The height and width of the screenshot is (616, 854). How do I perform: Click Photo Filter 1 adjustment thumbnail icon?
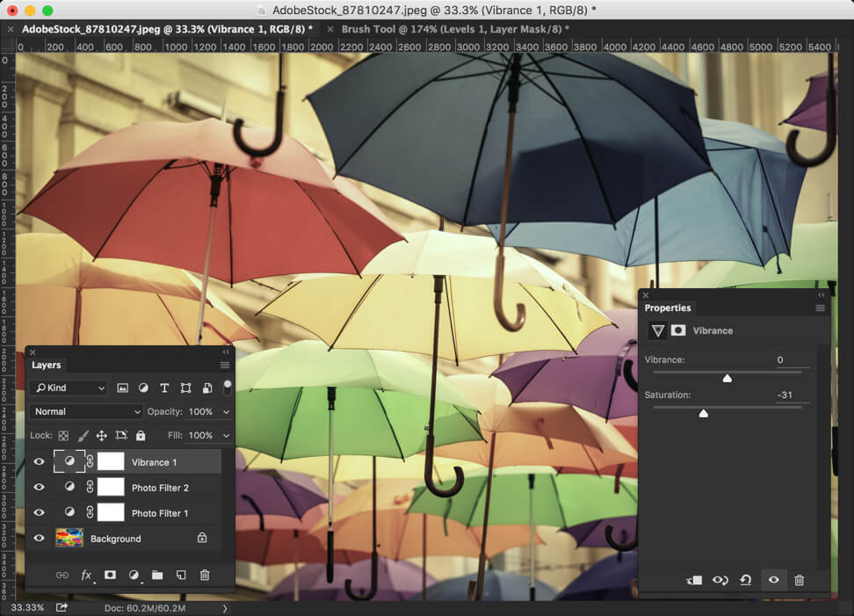pos(69,512)
